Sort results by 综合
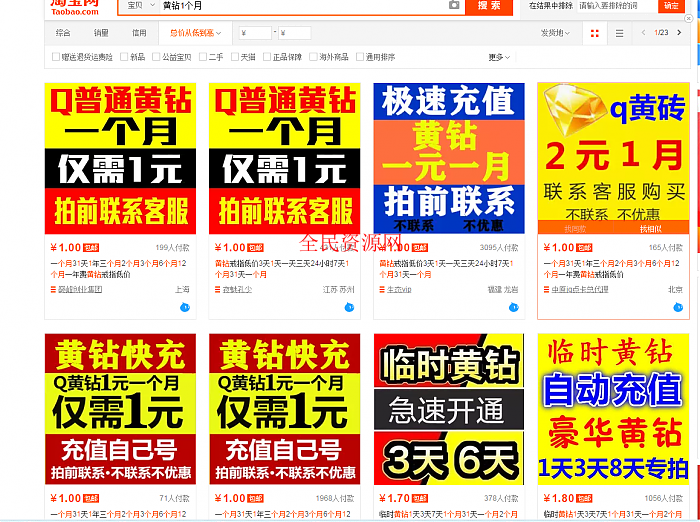This screenshot has width=700, height=522. point(63,33)
